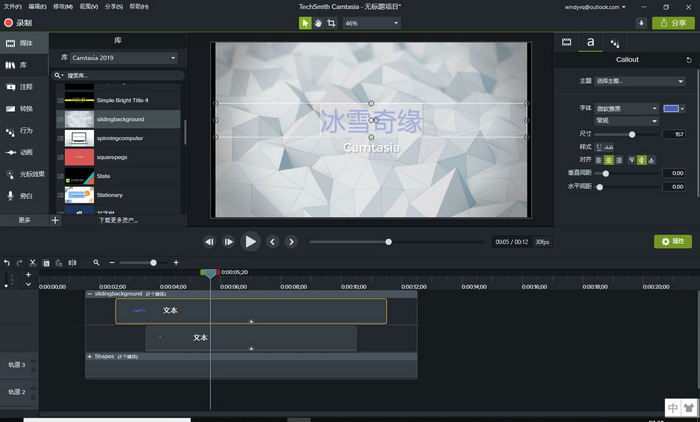Open the account email dropdown
The width and height of the screenshot is (700, 422).
pyautogui.click(x=595, y=7)
